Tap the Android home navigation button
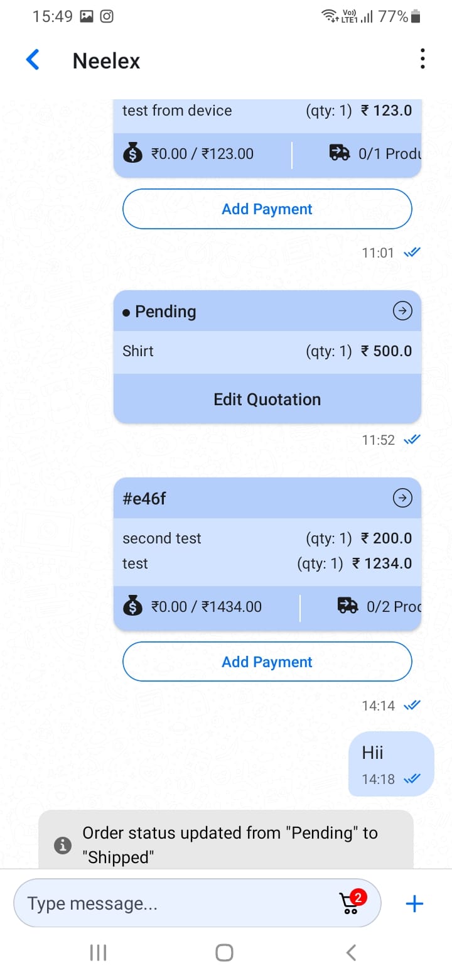Screen dimensions: 452x980 225,952
